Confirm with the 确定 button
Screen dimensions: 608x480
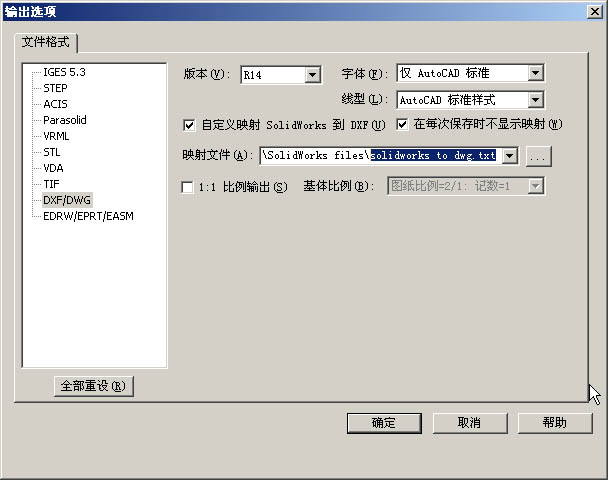(384, 423)
